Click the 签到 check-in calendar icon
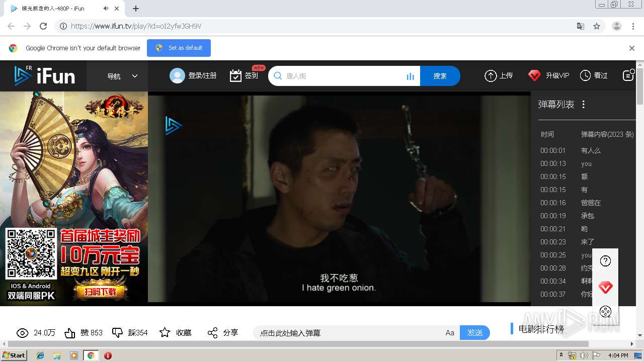This screenshot has height=362, width=644. point(235,76)
